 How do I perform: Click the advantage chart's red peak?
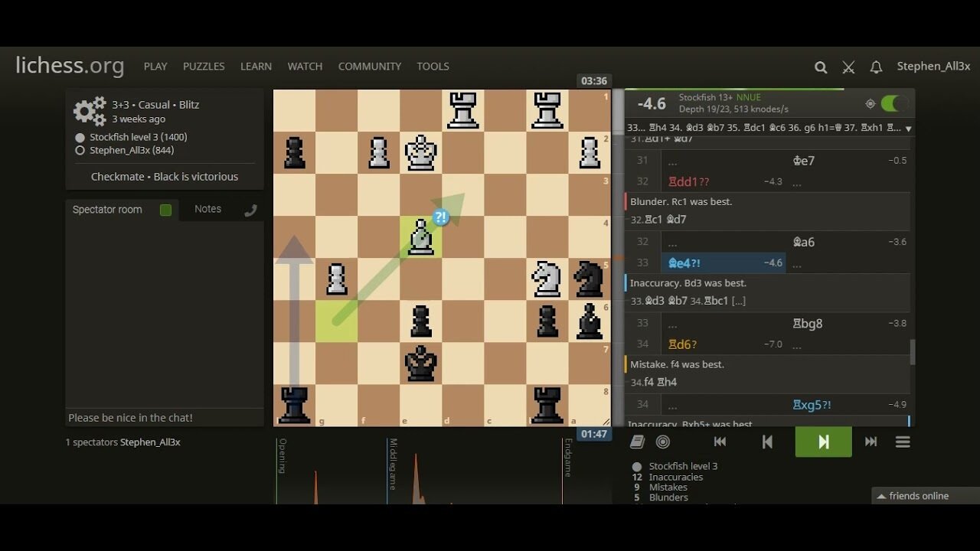point(416,478)
